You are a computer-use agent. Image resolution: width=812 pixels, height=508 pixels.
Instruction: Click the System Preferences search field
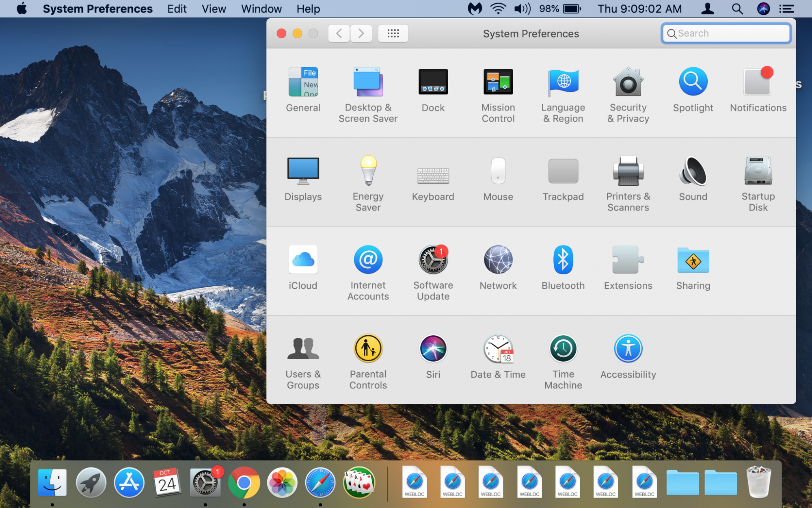726,33
